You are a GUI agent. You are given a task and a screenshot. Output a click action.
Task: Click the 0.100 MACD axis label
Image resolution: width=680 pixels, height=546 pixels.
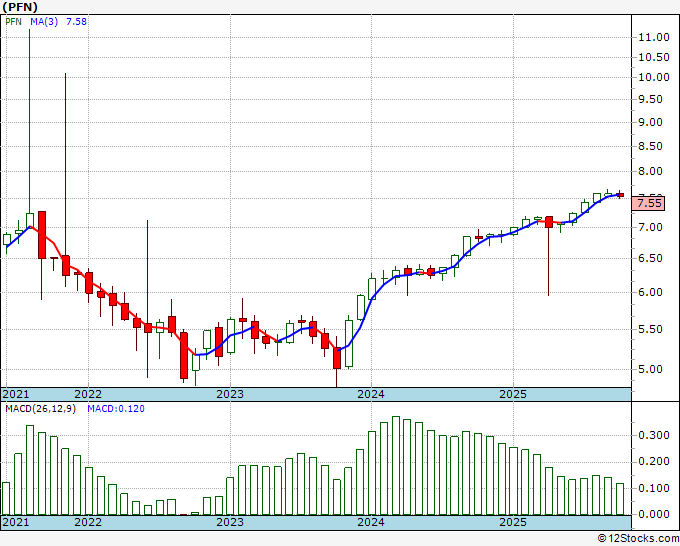pyautogui.click(x=654, y=488)
